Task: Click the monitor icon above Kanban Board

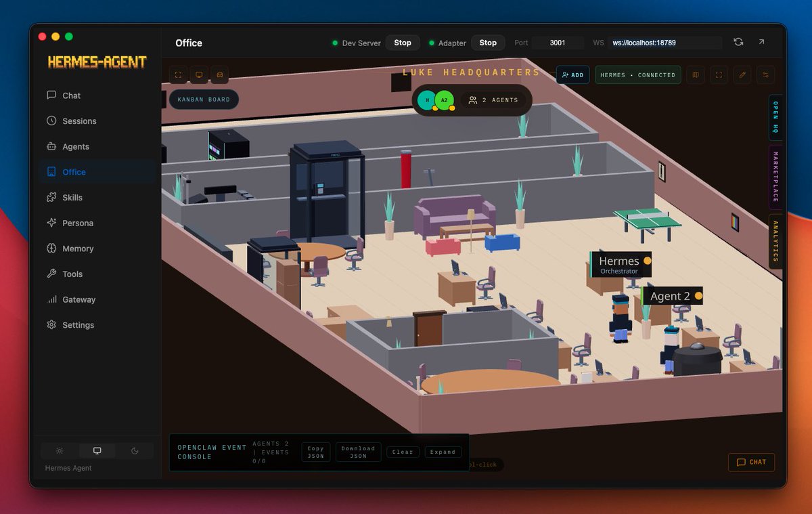Action: [x=199, y=74]
